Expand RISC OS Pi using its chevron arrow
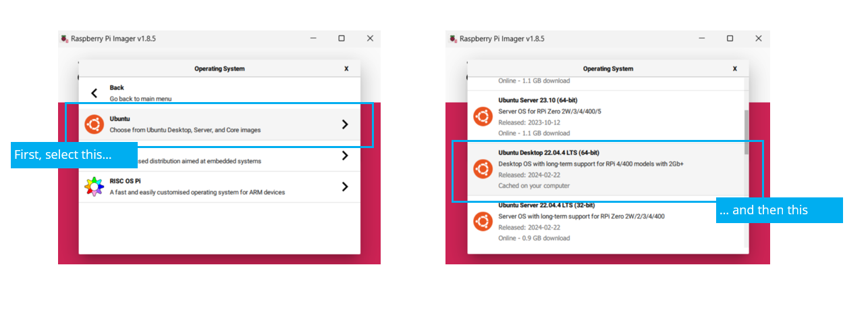The height and width of the screenshot is (313, 868). [x=345, y=187]
